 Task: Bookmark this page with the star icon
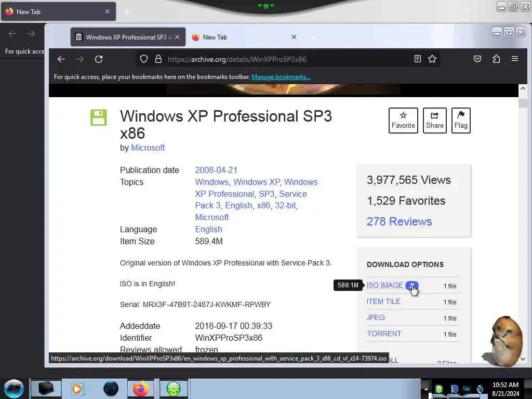pos(432,59)
